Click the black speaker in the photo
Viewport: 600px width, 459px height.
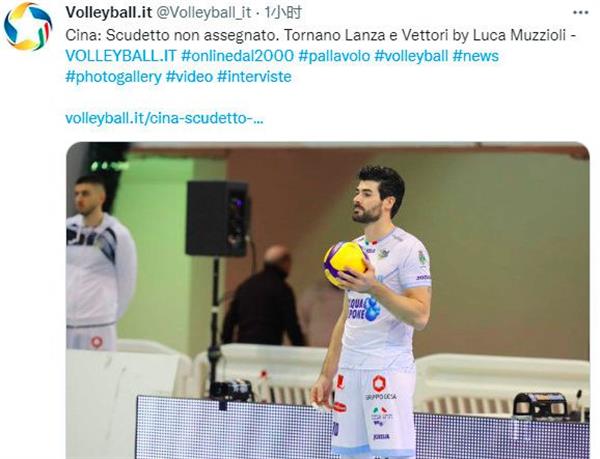coord(217,218)
